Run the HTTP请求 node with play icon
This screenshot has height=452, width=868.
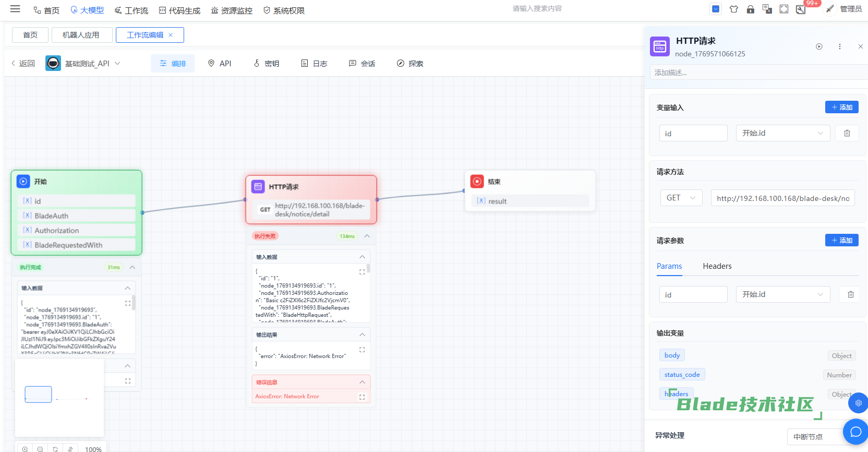[819, 46]
